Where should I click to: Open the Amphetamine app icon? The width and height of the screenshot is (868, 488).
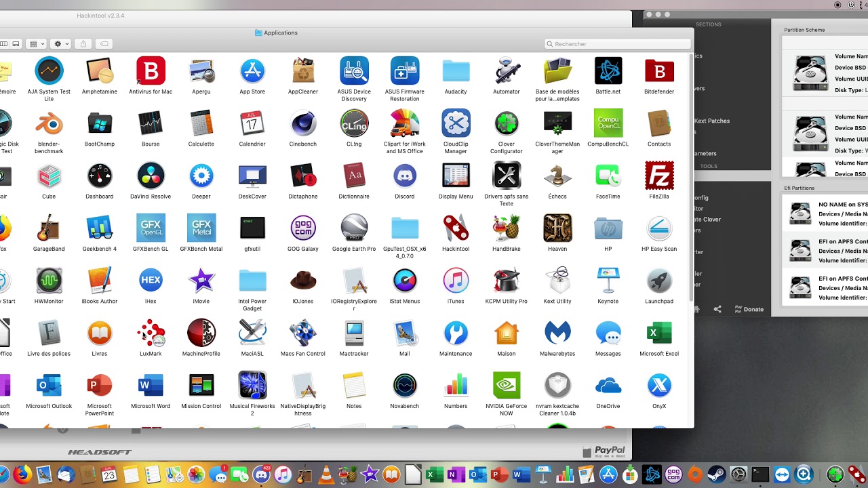pos(100,71)
